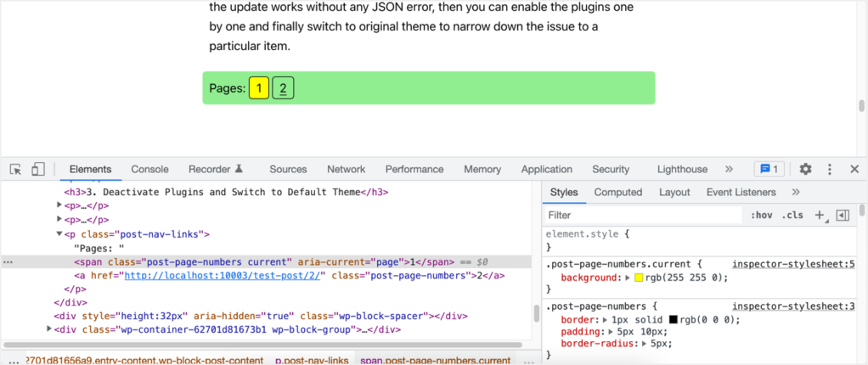Click the issues counter badge
This screenshot has height=365, width=868.
769,169
